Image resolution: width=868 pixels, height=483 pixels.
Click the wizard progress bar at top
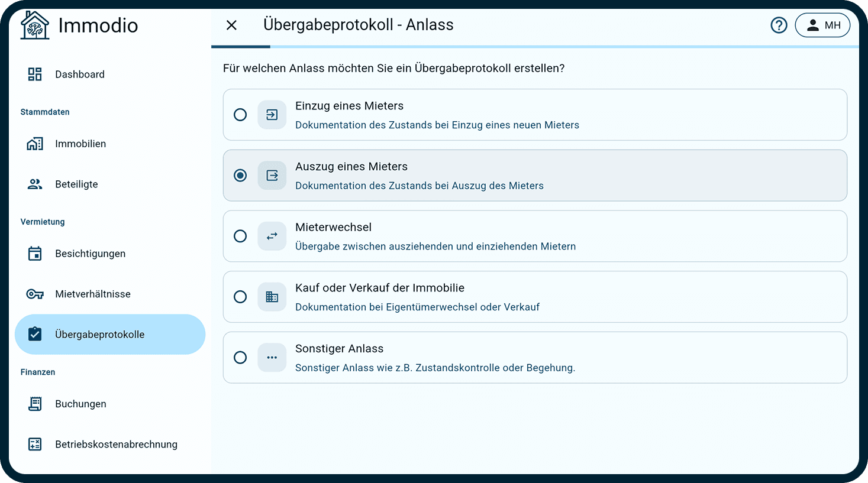click(535, 46)
